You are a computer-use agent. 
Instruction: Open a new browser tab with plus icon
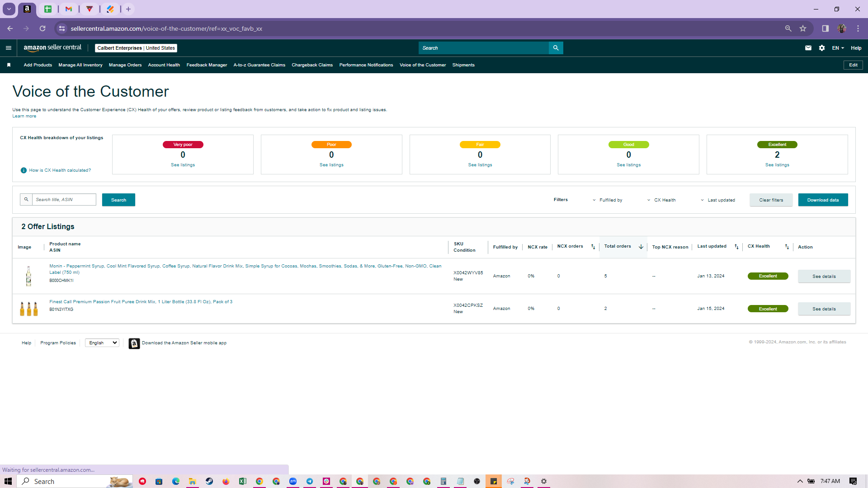[128, 9]
